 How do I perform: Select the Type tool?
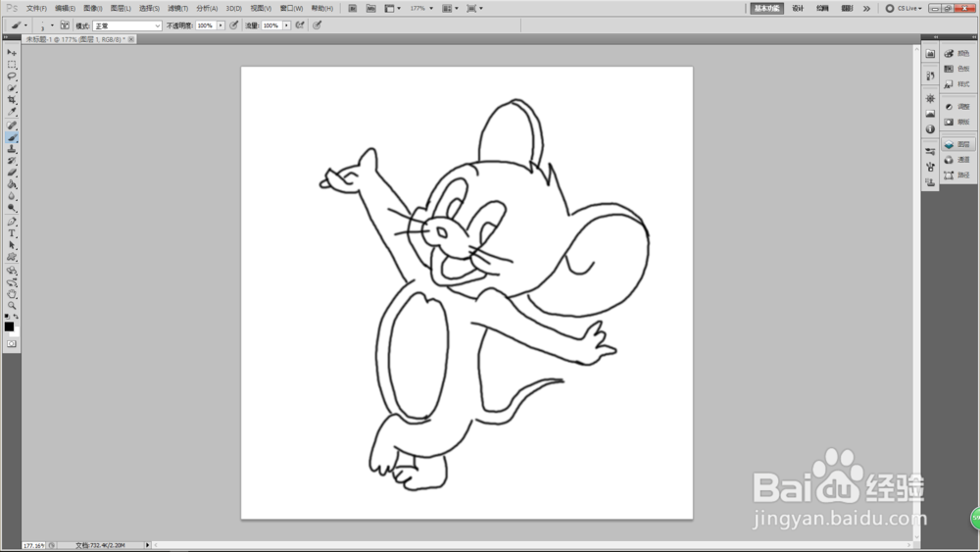(11, 233)
